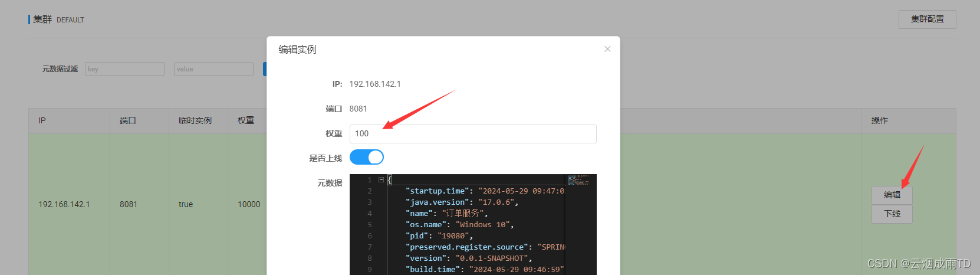Click the 元数据过滤 label
This screenshot has height=275, width=980.
(x=60, y=69)
